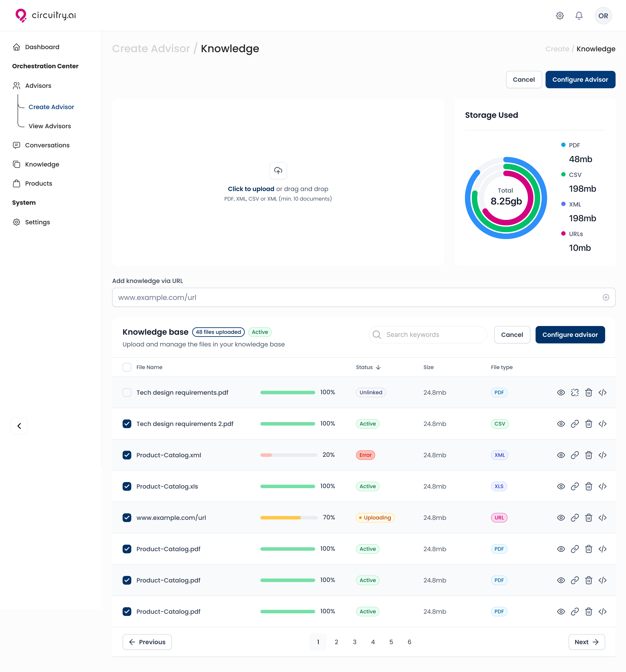Go to pagination page 3

point(355,642)
